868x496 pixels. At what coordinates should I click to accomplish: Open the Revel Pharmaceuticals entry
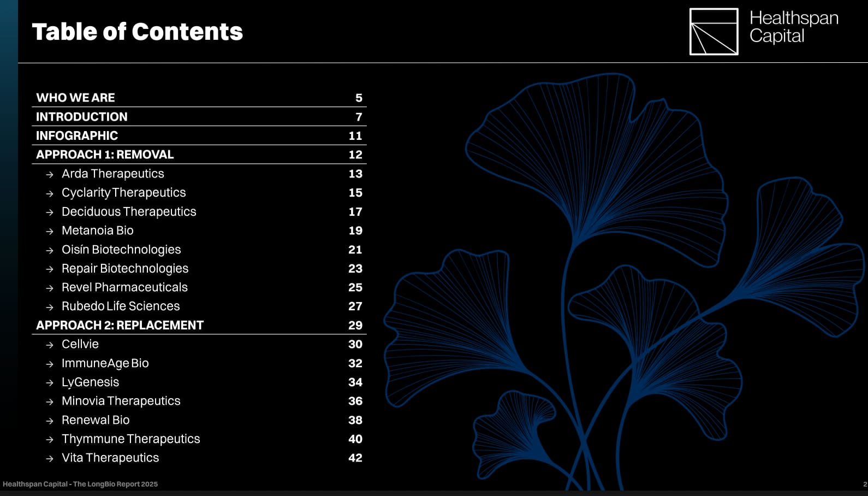124,287
